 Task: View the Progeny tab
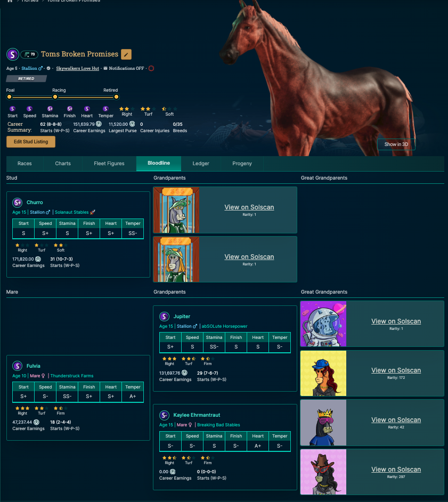point(242,164)
